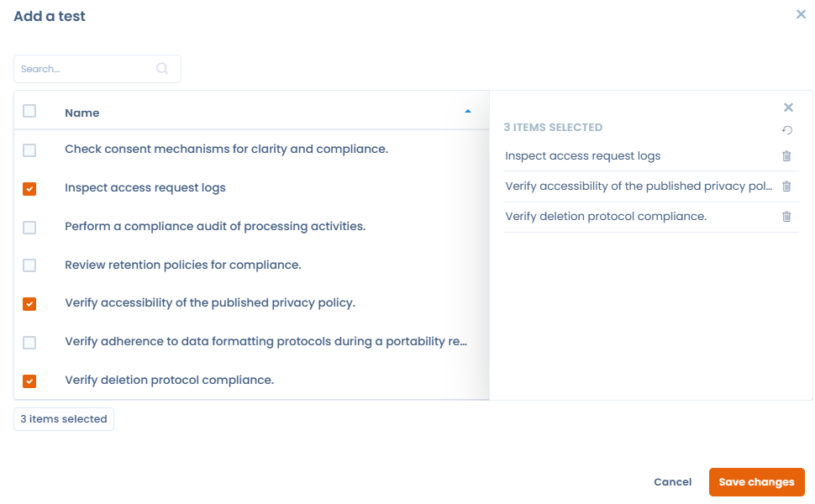Reset selected items with the undo icon
Screen dimensions: 815x504
click(x=787, y=130)
